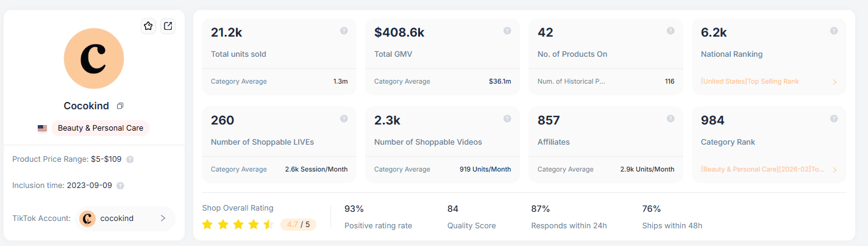Image resolution: width=868 pixels, height=246 pixels.
Task: Click the $5-$109 price range value
Action: pos(106,159)
